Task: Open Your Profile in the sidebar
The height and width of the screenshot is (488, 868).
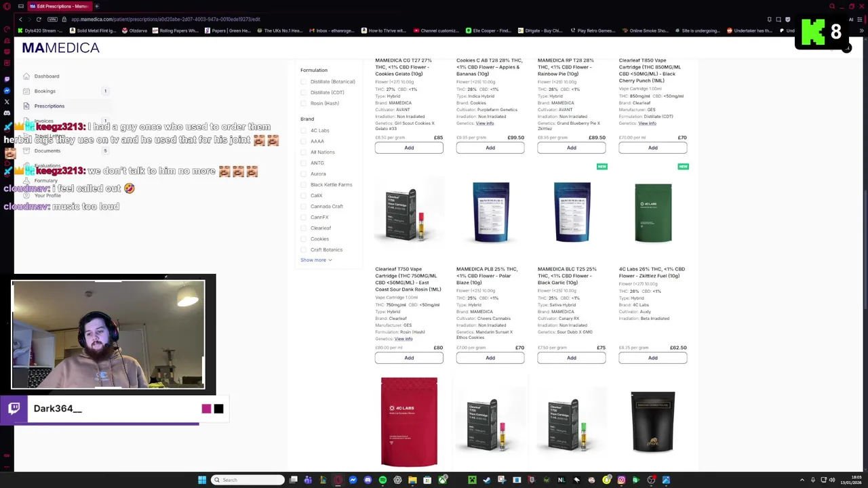Action: point(47,195)
